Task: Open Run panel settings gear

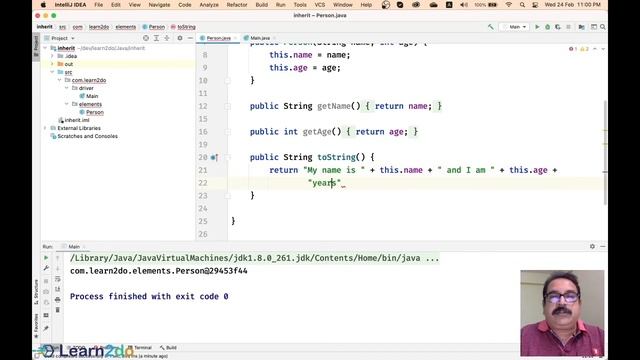Action: [592, 247]
